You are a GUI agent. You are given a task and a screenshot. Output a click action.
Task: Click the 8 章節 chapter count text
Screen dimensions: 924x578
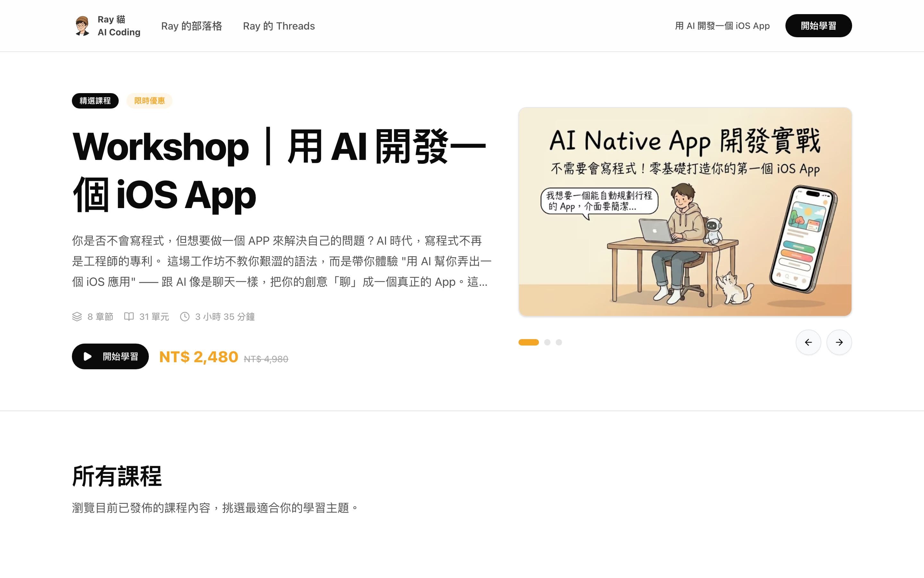(100, 317)
